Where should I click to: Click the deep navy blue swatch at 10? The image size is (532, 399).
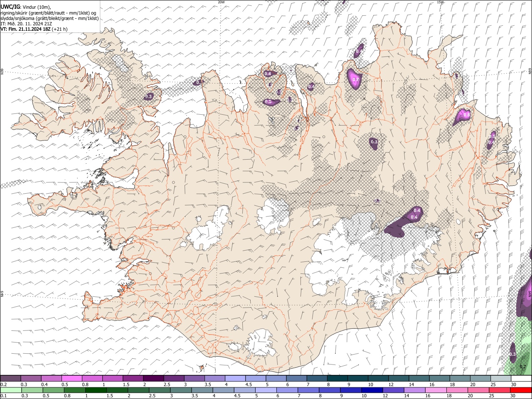[372, 390]
